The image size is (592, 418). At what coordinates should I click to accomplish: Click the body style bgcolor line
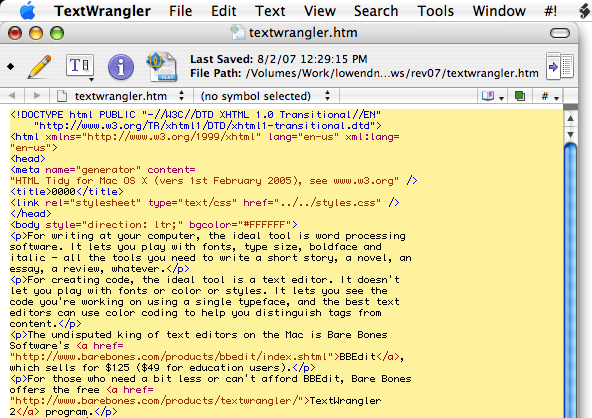point(154,225)
